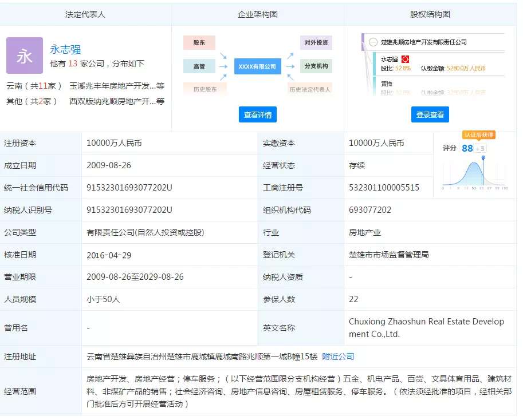Click 西双版纳兆顺房地产开 company entry
This screenshot has height=420, width=523.
coord(117,101)
